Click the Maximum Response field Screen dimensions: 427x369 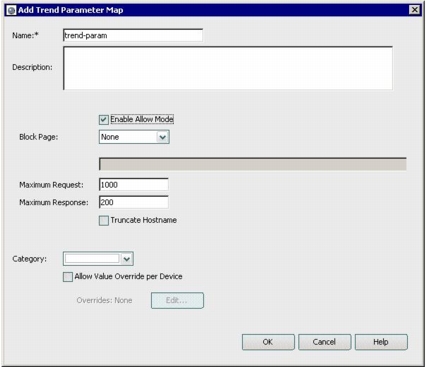click(134, 202)
